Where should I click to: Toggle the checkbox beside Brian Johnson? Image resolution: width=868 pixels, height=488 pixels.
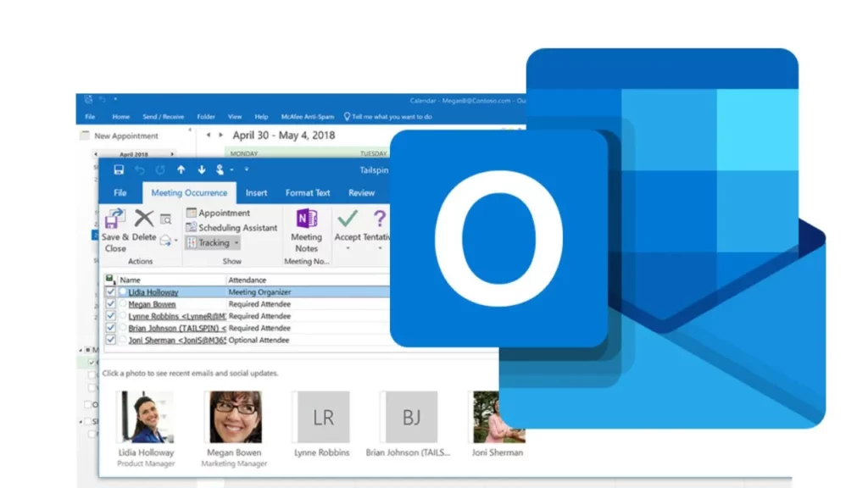[111, 328]
